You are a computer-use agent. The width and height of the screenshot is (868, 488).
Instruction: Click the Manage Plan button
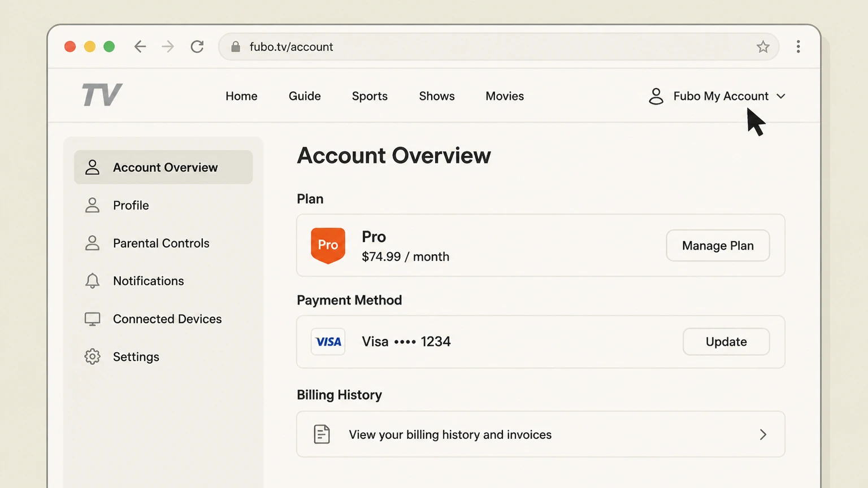coord(718,246)
